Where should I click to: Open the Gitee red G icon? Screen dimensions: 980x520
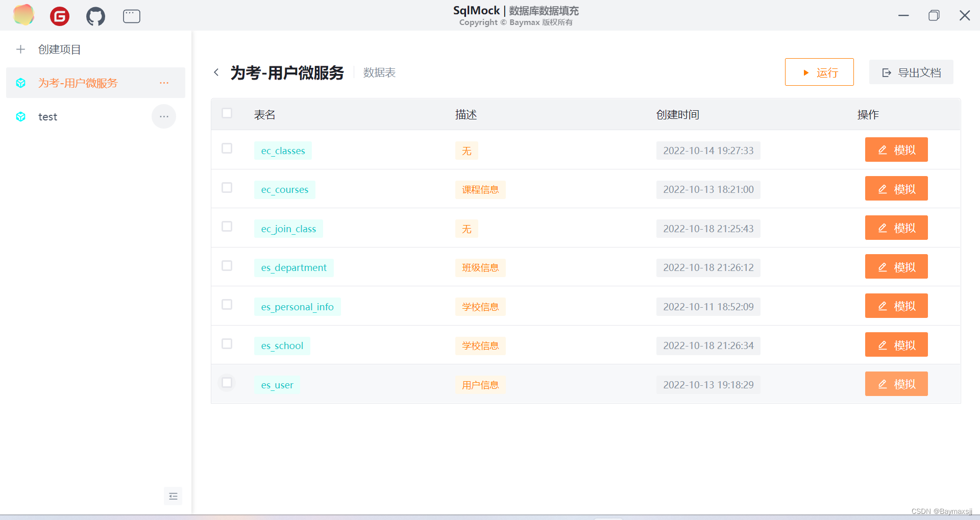(x=60, y=16)
